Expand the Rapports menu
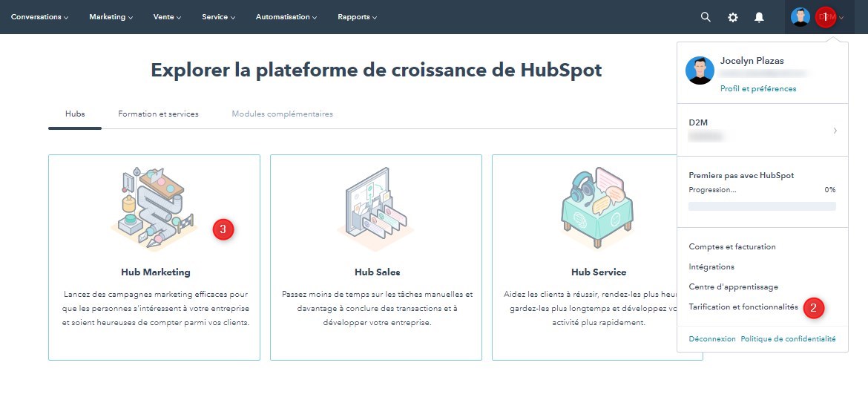 (358, 17)
